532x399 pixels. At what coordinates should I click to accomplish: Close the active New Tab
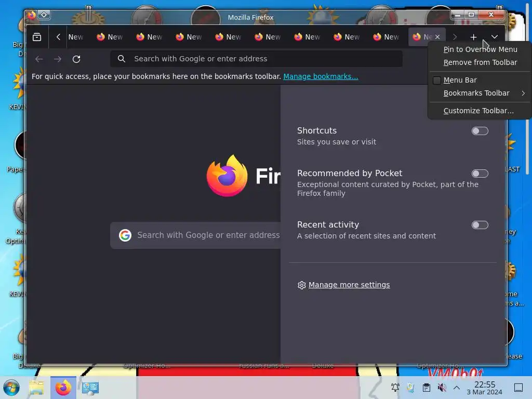[x=437, y=37]
